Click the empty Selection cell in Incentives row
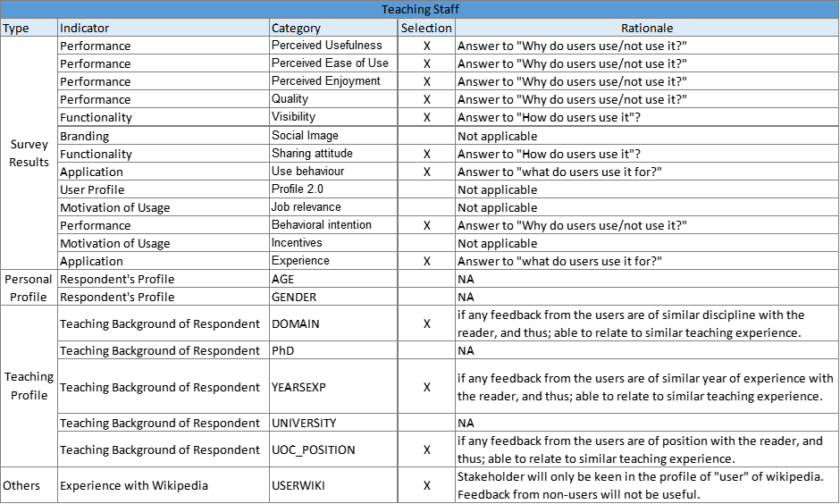The image size is (840, 504). pos(426,243)
